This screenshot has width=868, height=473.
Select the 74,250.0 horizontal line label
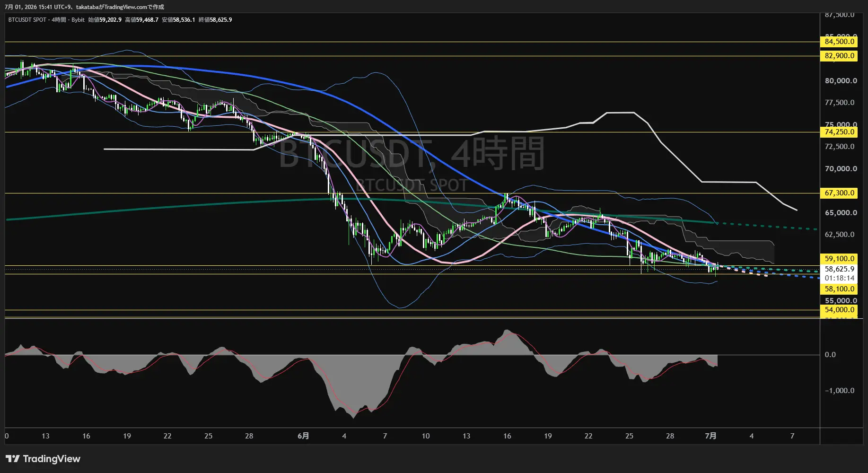coord(840,132)
